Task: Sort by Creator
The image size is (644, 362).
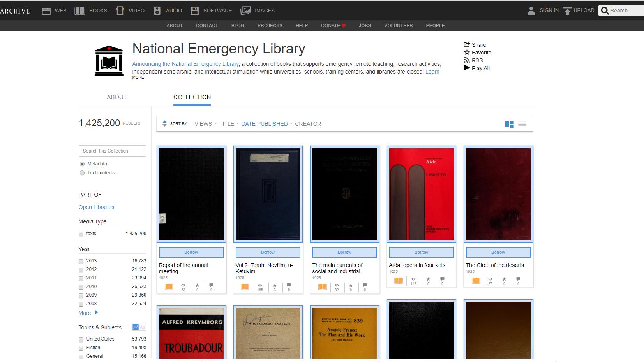Action: (308, 124)
